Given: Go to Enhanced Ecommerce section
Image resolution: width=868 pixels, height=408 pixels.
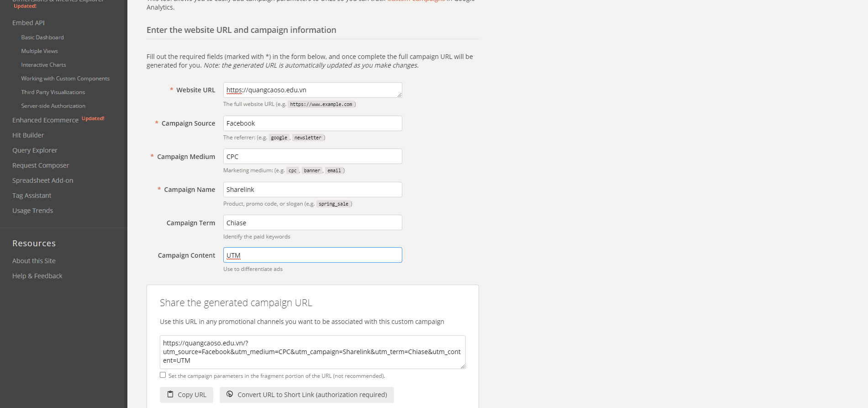Looking at the screenshot, I should pos(45,120).
